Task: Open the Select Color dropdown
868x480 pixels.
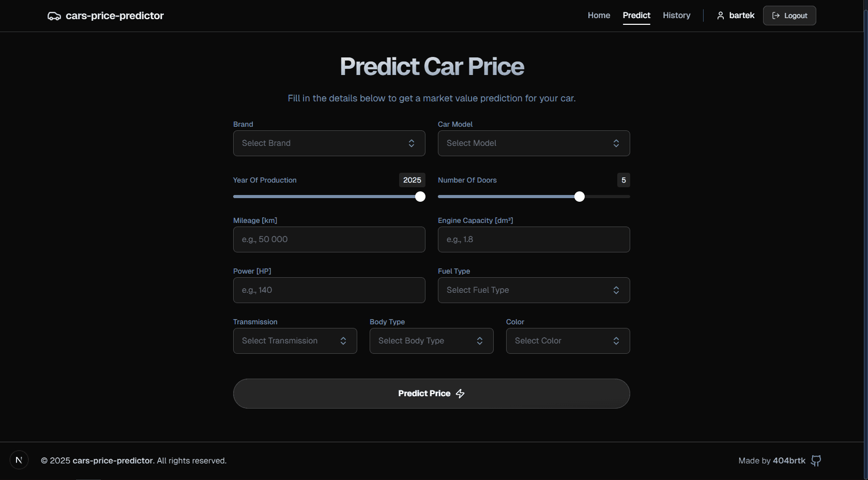Action: point(568,340)
